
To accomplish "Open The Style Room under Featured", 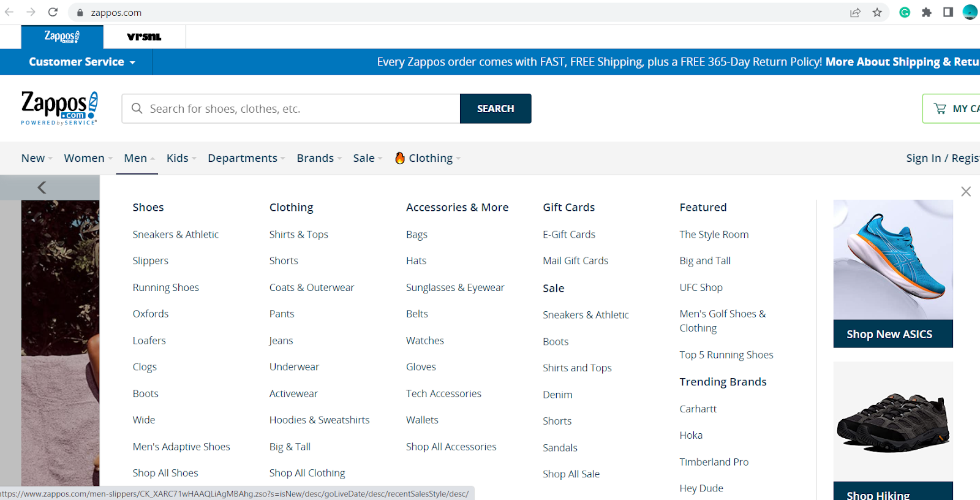I will pos(714,234).
